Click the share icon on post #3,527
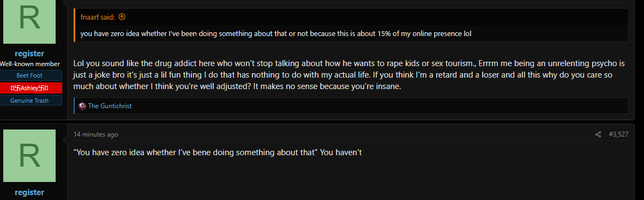 point(598,134)
